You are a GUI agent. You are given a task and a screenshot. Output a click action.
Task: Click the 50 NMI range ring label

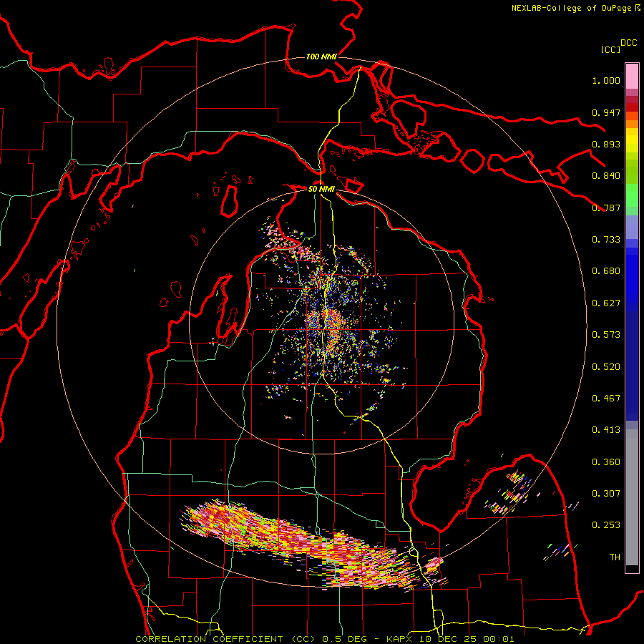point(321,189)
